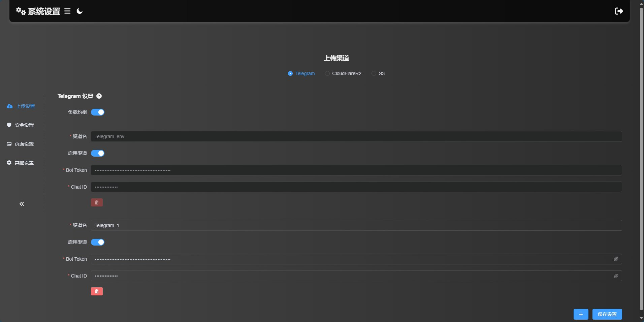The height and width of the screenshot is (322, 644).
Task: Add a new channel with the plus button
Action: point(581,314)
